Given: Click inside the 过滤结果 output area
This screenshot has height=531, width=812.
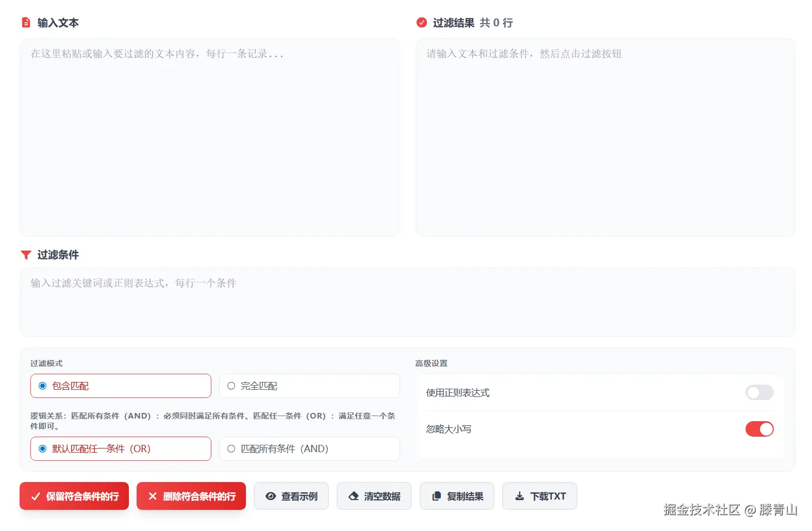Looking at the screenshot, I should [x=605, y=137].
